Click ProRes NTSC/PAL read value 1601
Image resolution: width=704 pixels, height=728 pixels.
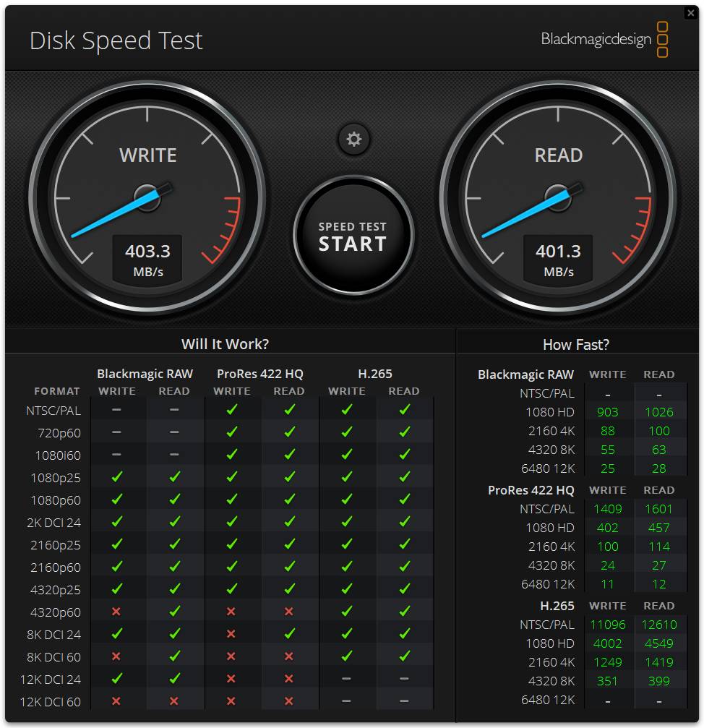(x=659, y=510)
